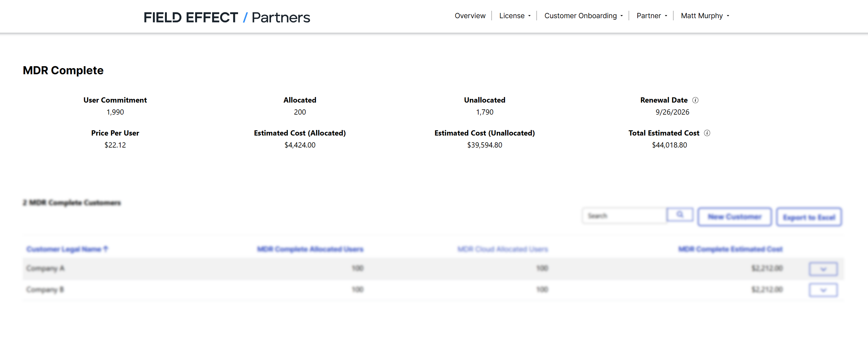The width and height of the screenshot is (868, 337).
Task: Select the Company B table row
Action: pos(202,290)
